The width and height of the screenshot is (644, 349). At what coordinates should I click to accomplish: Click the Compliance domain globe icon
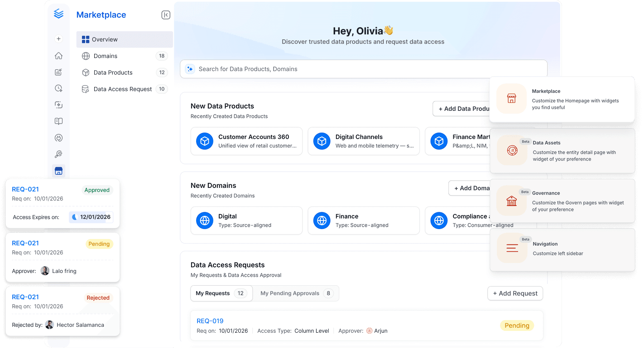pos(439,220)
